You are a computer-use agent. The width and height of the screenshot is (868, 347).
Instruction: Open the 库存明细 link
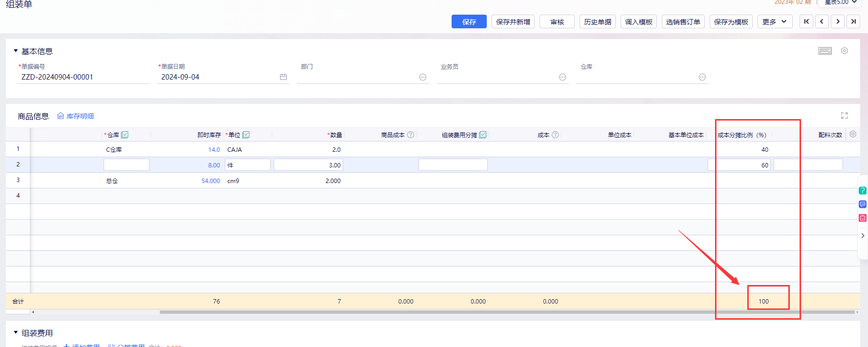75,116
